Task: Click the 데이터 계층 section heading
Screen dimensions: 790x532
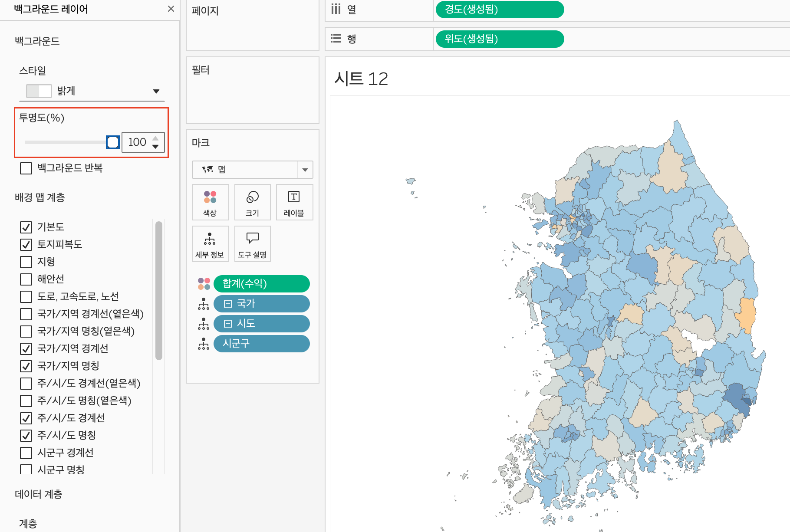Action: pyautogui.click(x=39, y=494)
